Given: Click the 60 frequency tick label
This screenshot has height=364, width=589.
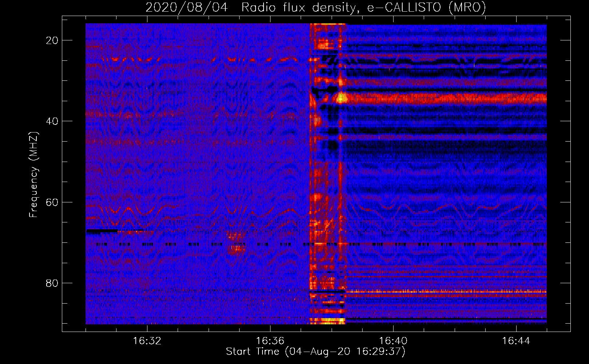Looking at the screenshot, I should [52, 202].
